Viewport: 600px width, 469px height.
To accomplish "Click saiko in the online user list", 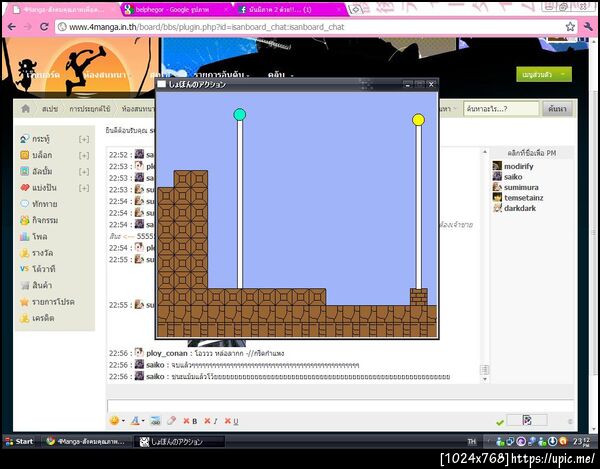I will tap(513, 177).
